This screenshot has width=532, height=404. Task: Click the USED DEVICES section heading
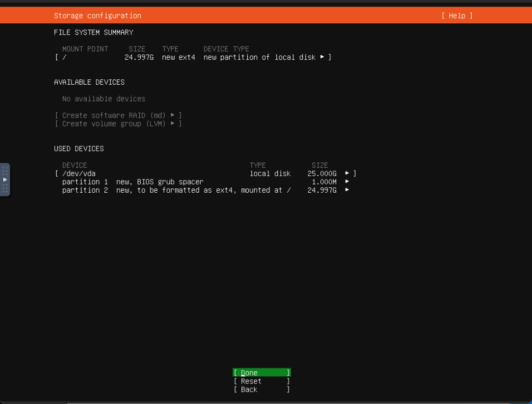[79, 149]
